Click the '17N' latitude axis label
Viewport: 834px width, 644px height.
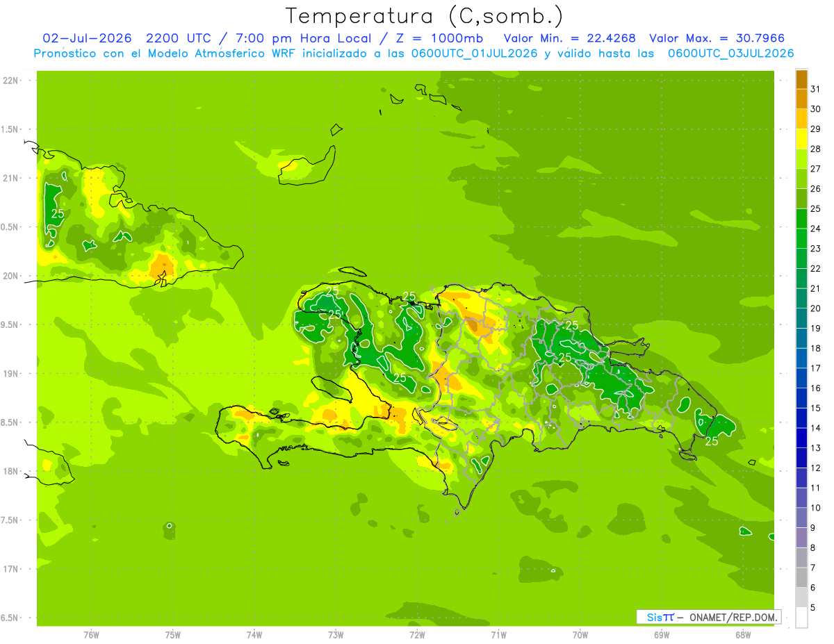click(10, 569)
